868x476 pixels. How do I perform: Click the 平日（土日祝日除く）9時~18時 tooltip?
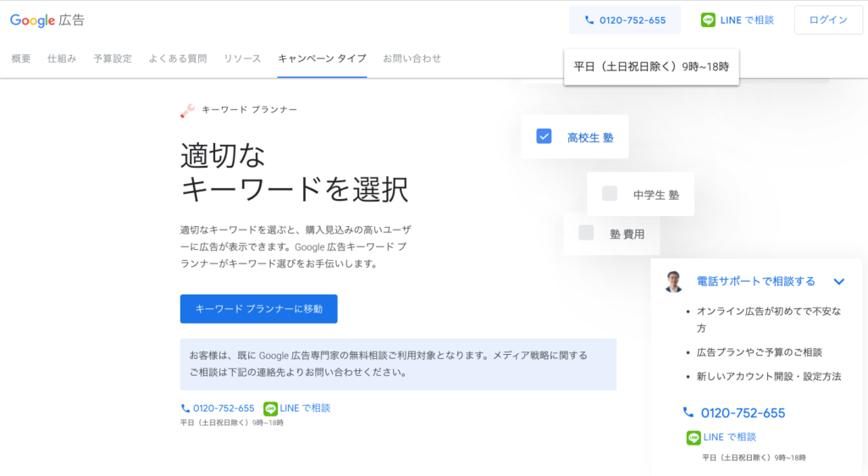point(651,67)
